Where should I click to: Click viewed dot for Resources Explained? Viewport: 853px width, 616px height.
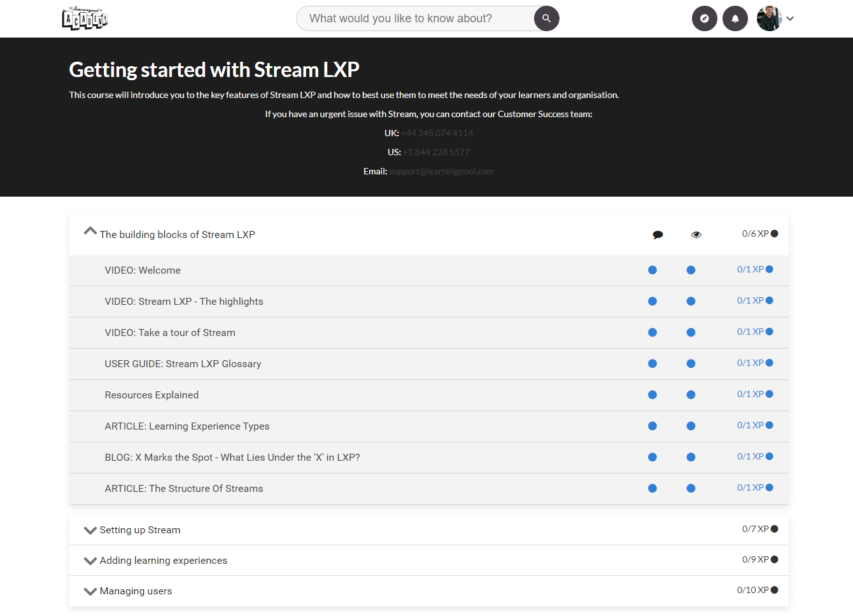click(x=691, y=395)
